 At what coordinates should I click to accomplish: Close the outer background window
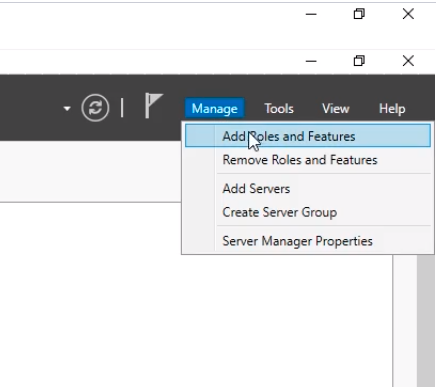tap(408, 14)
